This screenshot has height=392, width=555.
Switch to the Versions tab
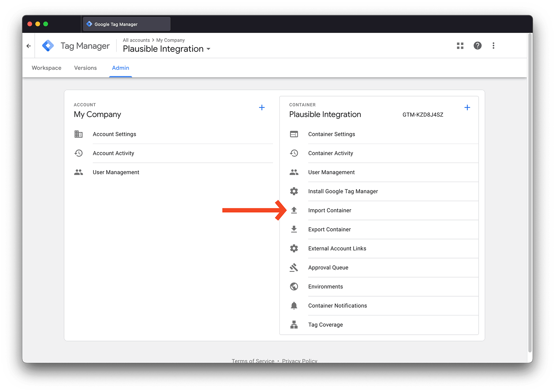coord(85,68)
